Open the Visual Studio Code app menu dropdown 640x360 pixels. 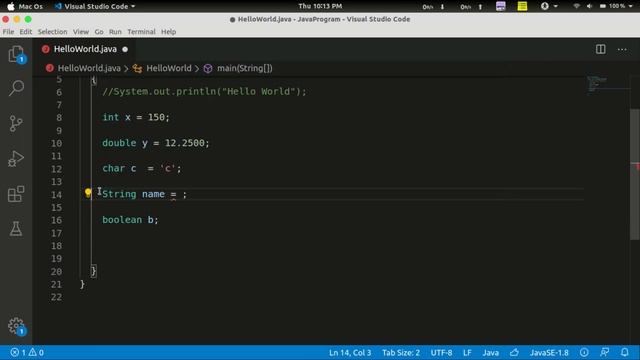pyautogui.click(x=95, y=6)
